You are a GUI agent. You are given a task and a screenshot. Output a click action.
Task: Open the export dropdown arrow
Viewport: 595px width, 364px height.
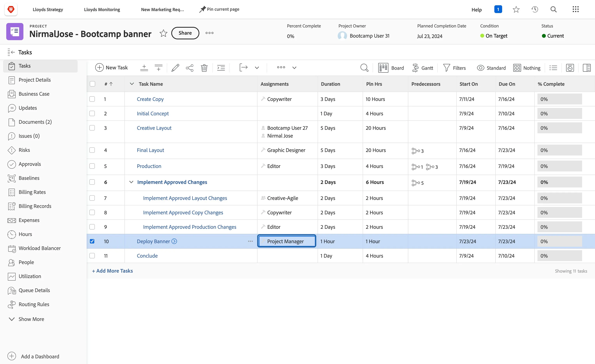(x=257, y=68)
